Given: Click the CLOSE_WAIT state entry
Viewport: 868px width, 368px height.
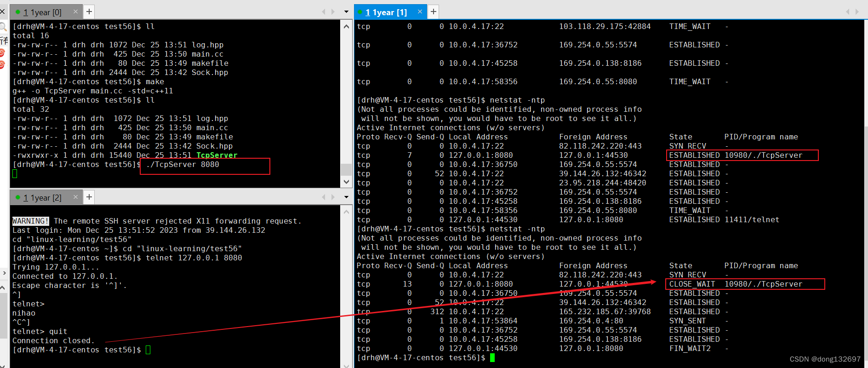Looking at the screenshot, I should click(692, 284).
